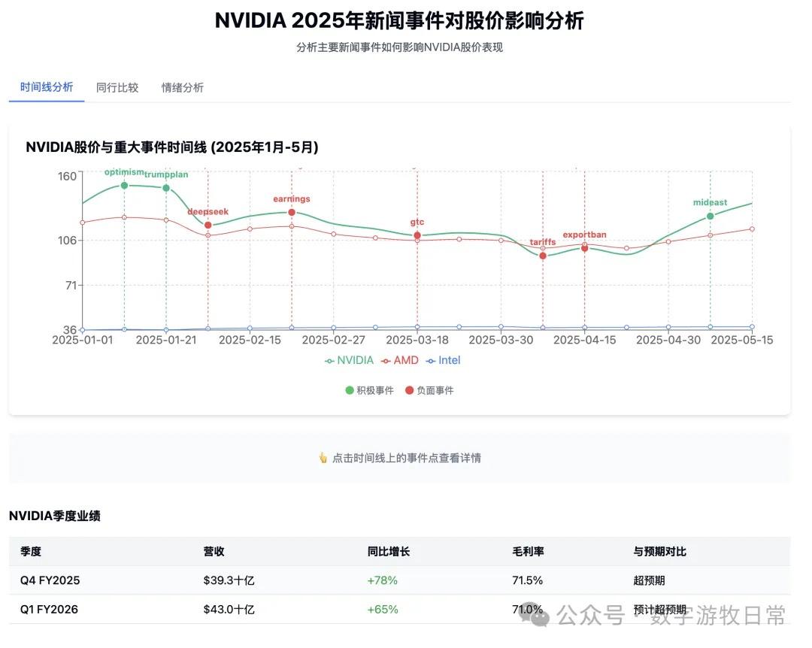Click the red 负面事件 legend dot

pyautogui.click(x=410, y=390)
